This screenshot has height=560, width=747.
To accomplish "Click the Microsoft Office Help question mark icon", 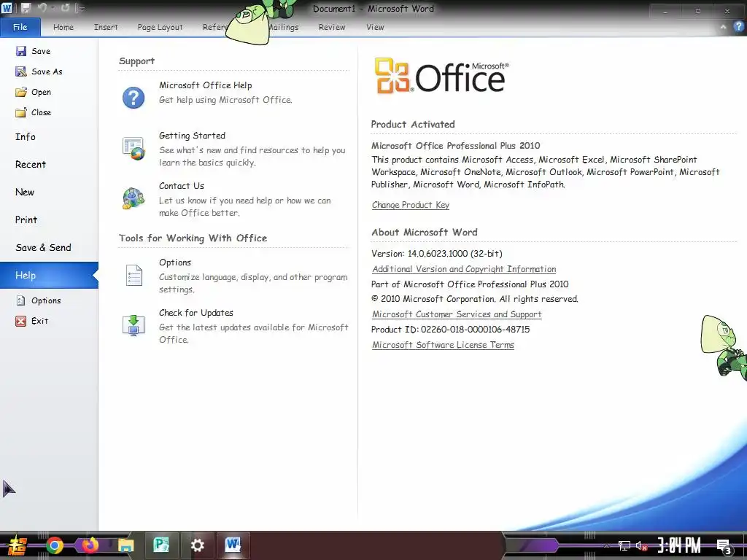I will click(x=133, y=98).
